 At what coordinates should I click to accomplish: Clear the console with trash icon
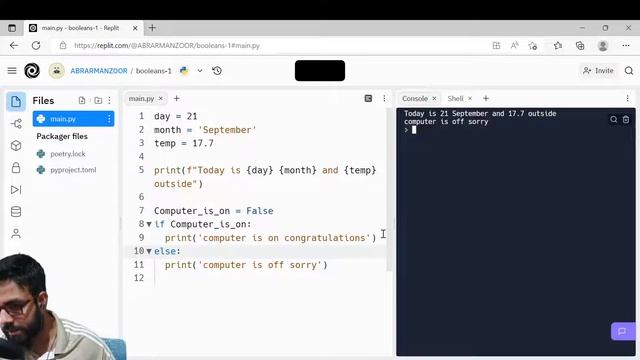click(626, 119)
